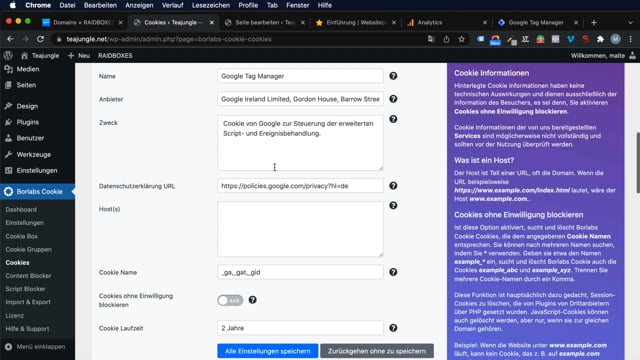Open Content Blocker submenu
640x360 pixels.
[28, 276]
